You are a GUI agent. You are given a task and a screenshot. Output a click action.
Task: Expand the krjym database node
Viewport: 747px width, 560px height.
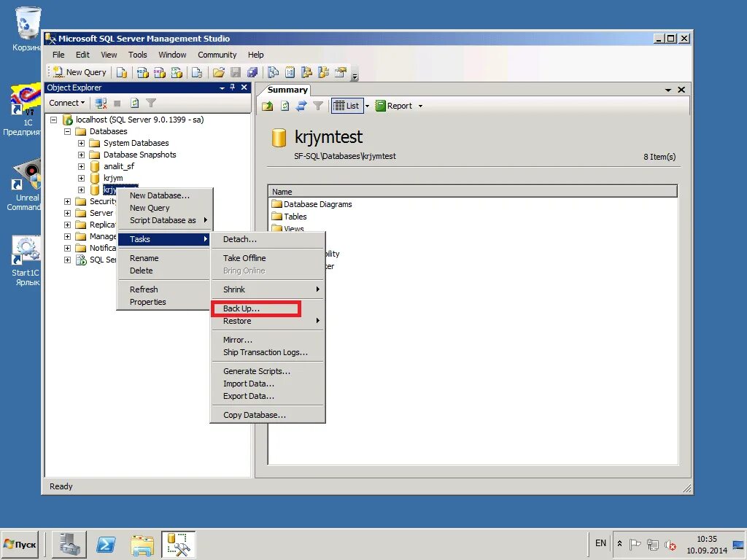point(81,178)
